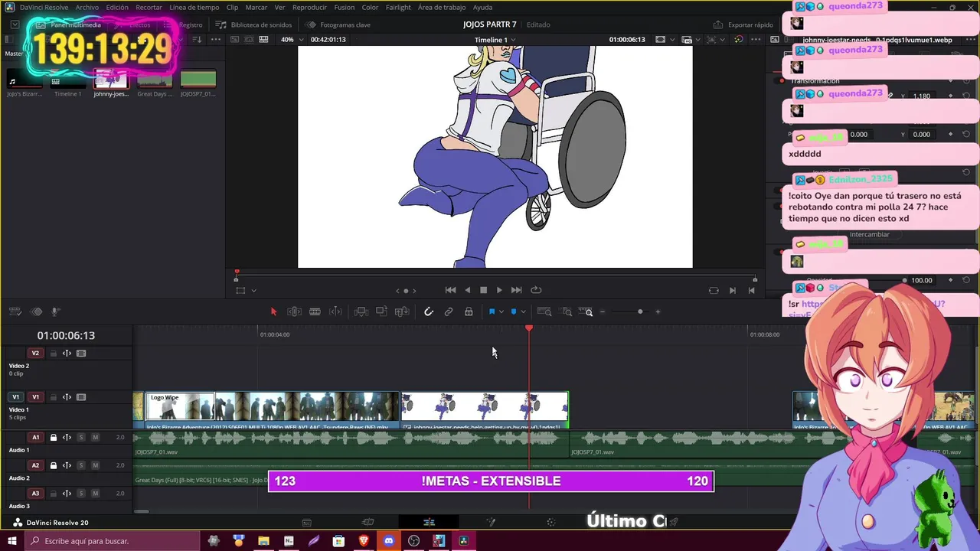This screenshot has width=980, height=551.
Task: Toggle Auto track selector on Video 2
Action: [67, 354]
